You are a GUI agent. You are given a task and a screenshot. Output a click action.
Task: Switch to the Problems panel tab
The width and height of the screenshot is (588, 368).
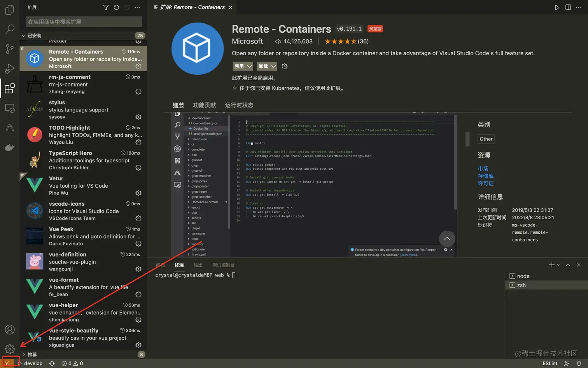[160, 265]
